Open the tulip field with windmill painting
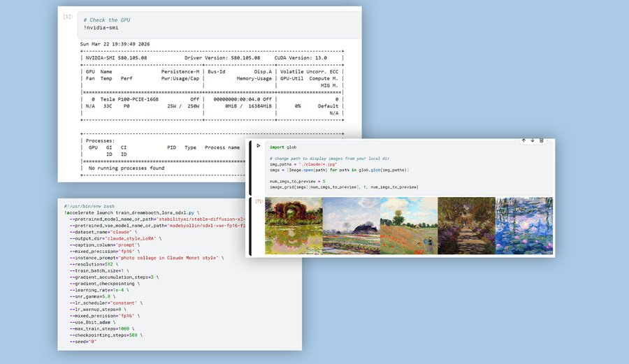Screen dimensions: 629x364 (x=352, y=226)
